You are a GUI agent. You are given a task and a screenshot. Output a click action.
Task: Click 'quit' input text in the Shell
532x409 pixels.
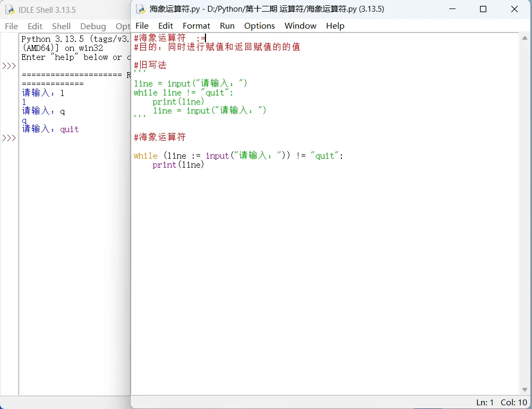coord(70,129)
